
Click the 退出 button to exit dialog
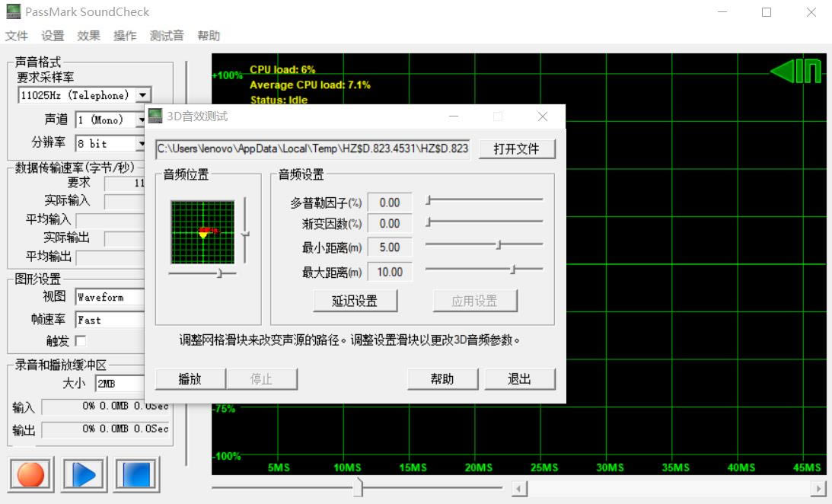[x=520, y=379]
